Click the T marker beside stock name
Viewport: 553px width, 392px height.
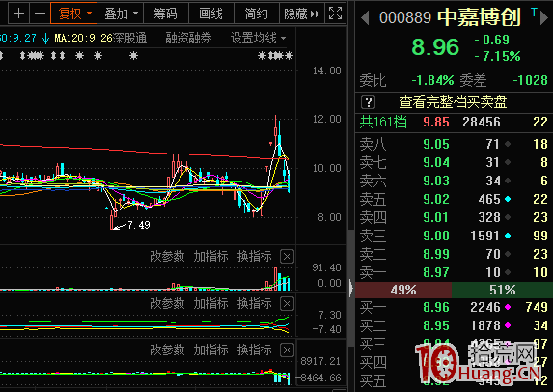click(x=535, y=13)
